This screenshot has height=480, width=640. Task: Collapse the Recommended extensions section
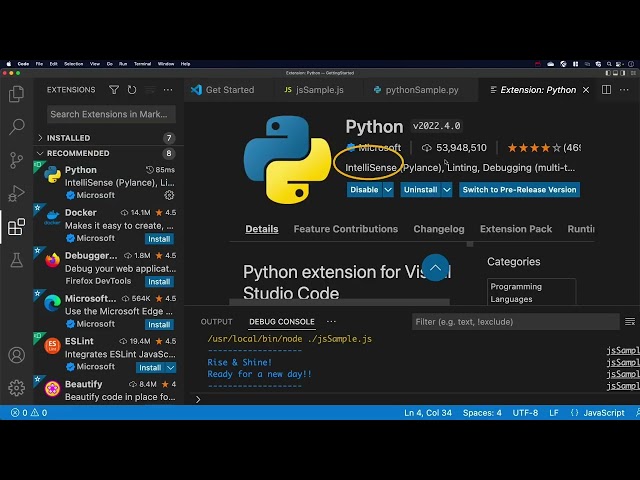[109, 153]
